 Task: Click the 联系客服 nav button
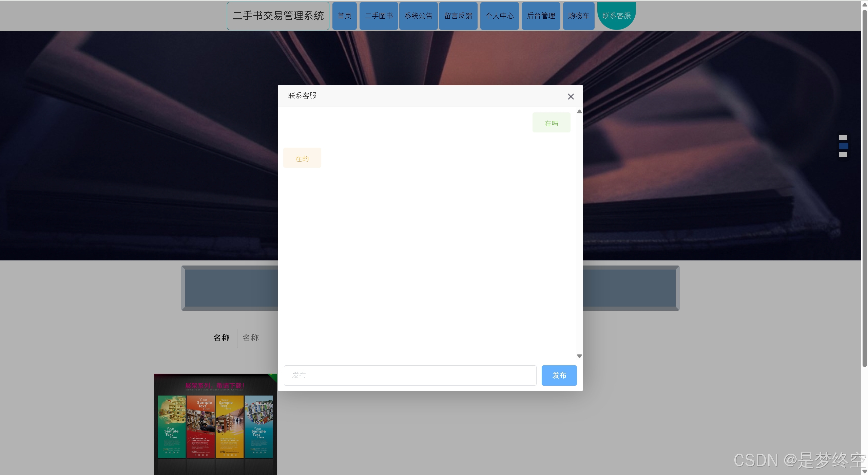click(x=616, y=16)
